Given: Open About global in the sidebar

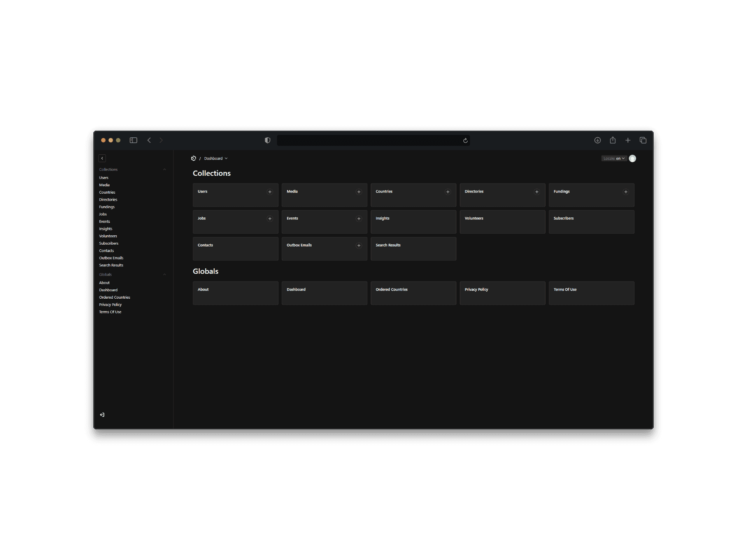Looking at the screenshot, I should [x=104, y=283].
